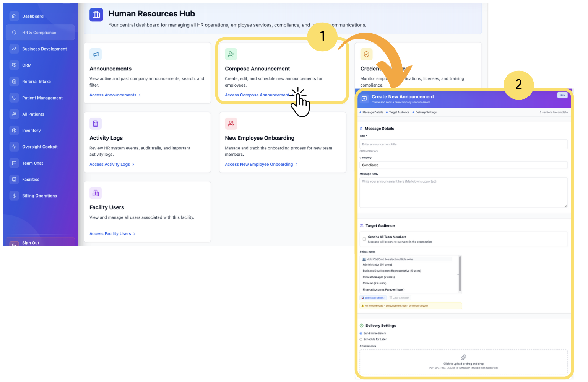Go to Billing Operations in the sidebar
588x382 pixels.
pos(39,196)
